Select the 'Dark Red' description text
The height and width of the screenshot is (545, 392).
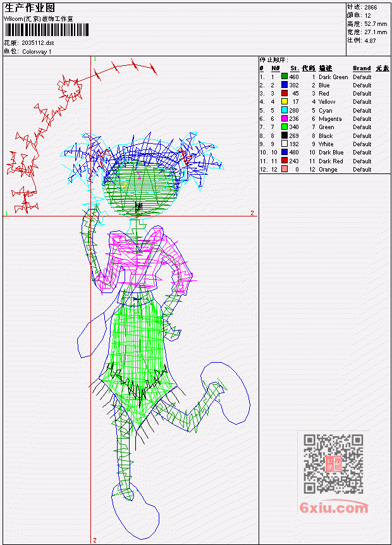(331, 161)
